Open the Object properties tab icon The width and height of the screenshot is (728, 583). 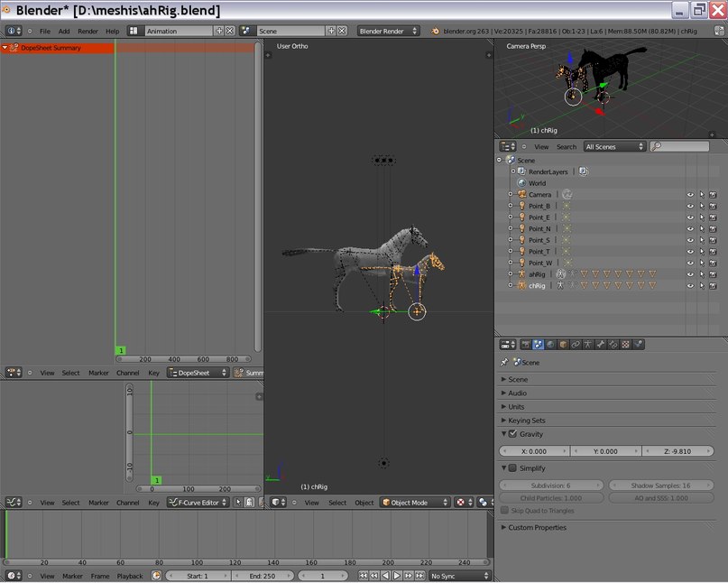point(563,345)
